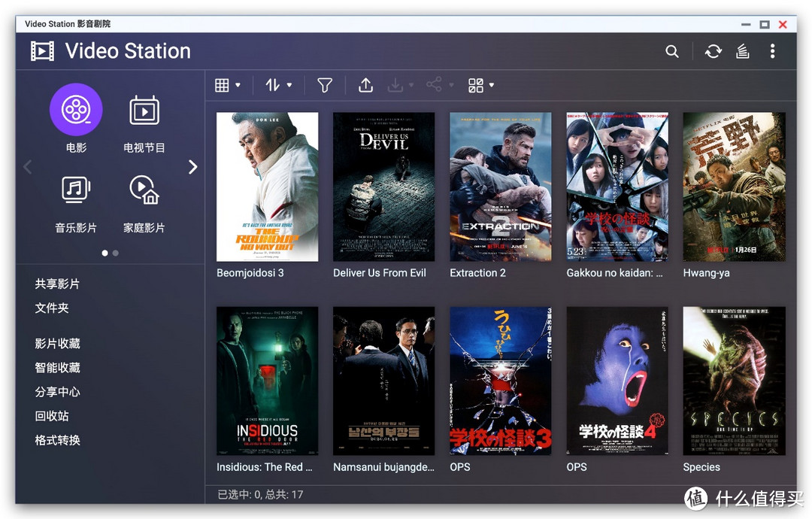Image resolution: width=812 pixels, height=519 pixels.
Task: Click the upload icon in toolbar
Action: click(x=365, y=85)
